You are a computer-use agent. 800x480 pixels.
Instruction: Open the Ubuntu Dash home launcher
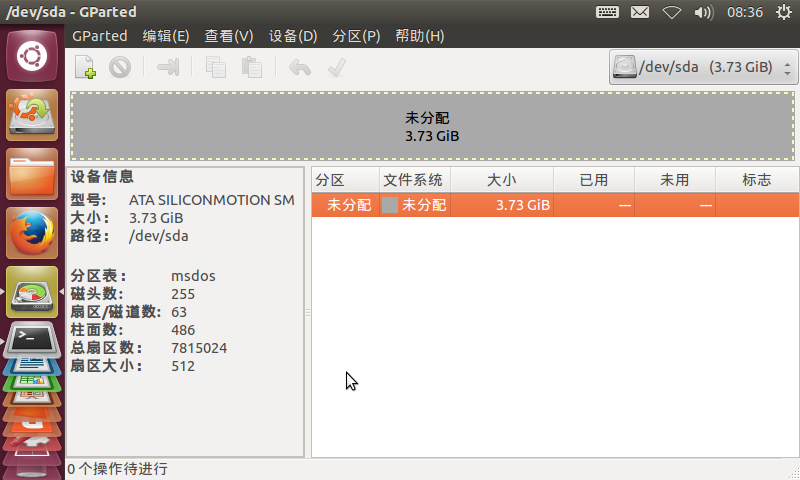(x=32, y=56)
